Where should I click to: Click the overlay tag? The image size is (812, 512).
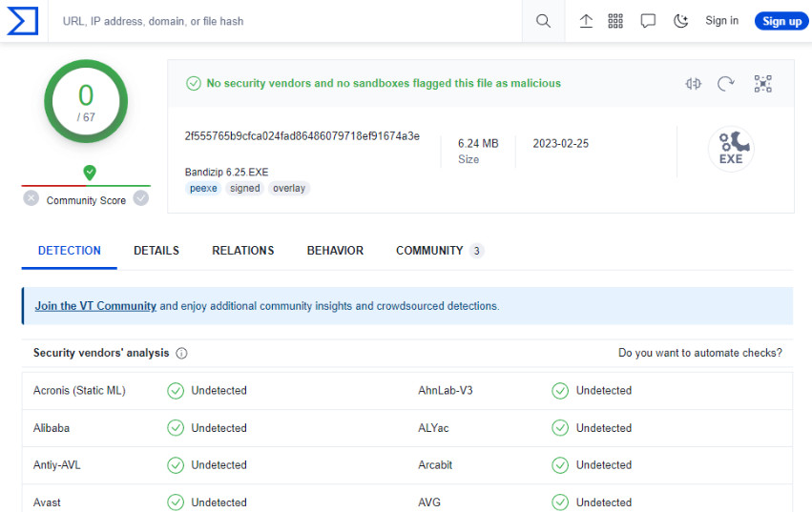tap(289, 189)
